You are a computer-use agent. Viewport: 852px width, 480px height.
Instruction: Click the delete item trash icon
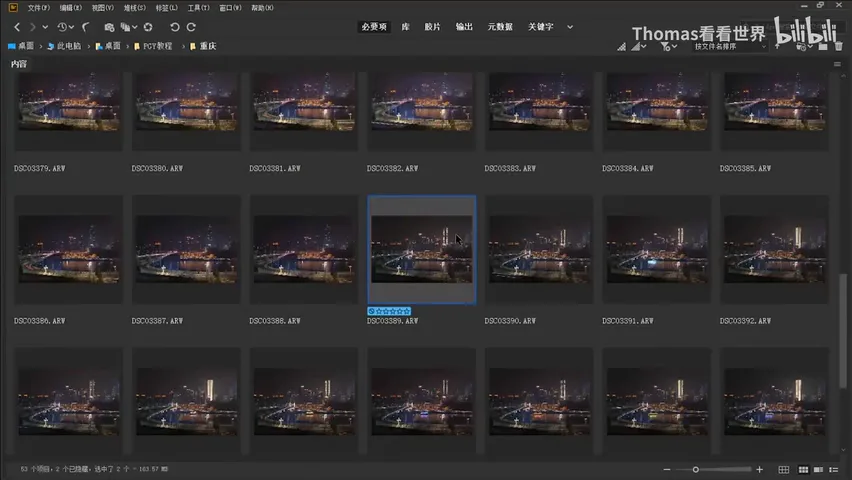(838, 47)
